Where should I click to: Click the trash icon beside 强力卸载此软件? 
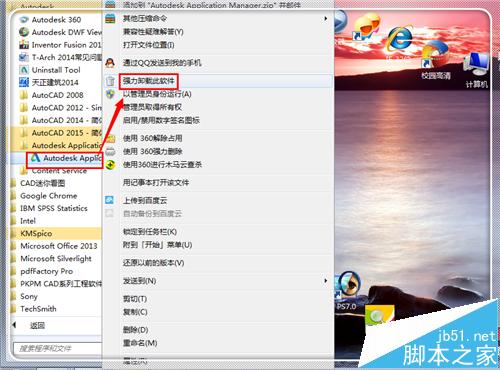110,81
